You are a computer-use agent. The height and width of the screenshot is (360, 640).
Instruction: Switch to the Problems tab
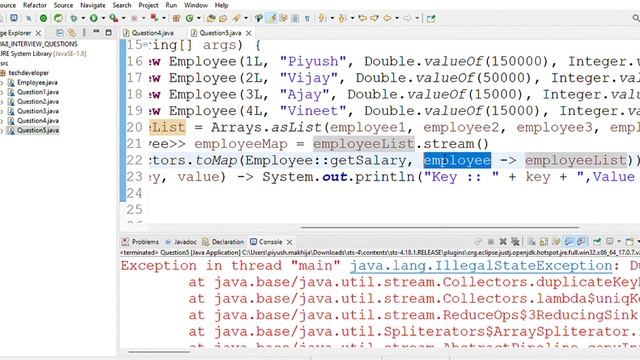click(x=140, y=242)
